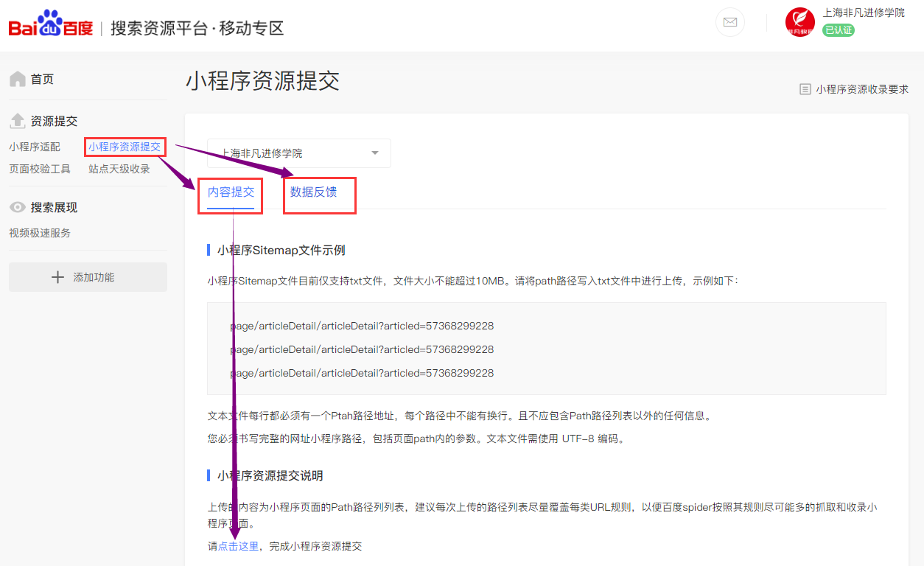Open the 小程序资源收录要求 link

click(x=862, y=89)
